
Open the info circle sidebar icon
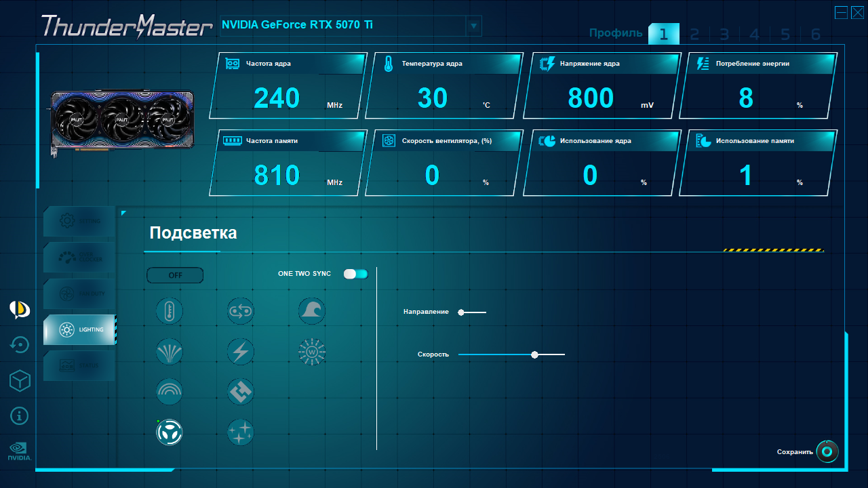pos(20,415)
